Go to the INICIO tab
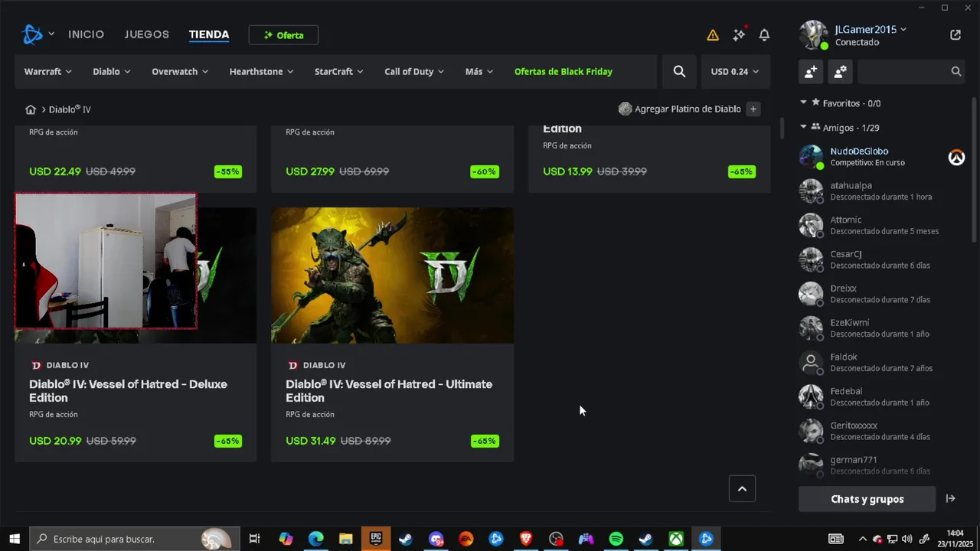The height and width of the screenshot is (551, 980). point(86,34)
